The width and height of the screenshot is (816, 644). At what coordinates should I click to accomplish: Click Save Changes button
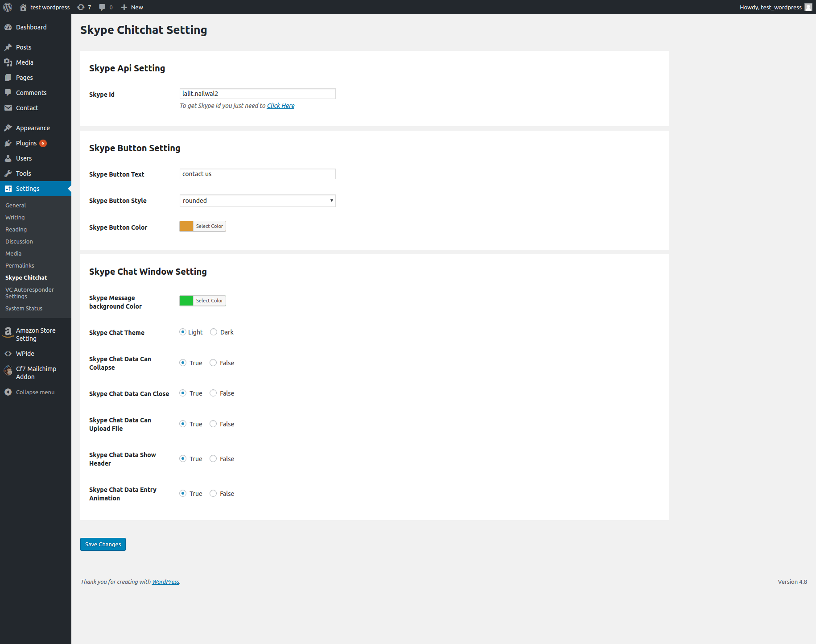(103, 544)
